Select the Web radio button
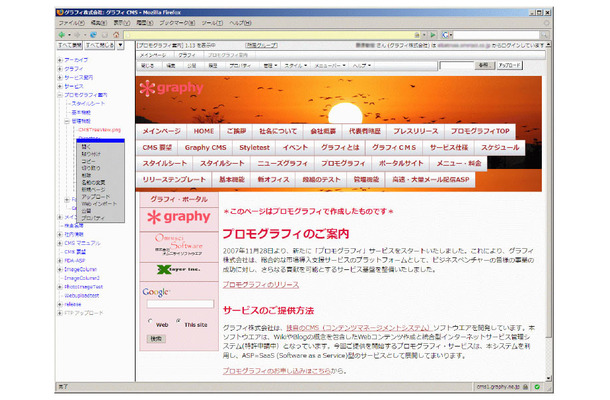The height and width of the screenshot is (400, 610). [150, 321]
